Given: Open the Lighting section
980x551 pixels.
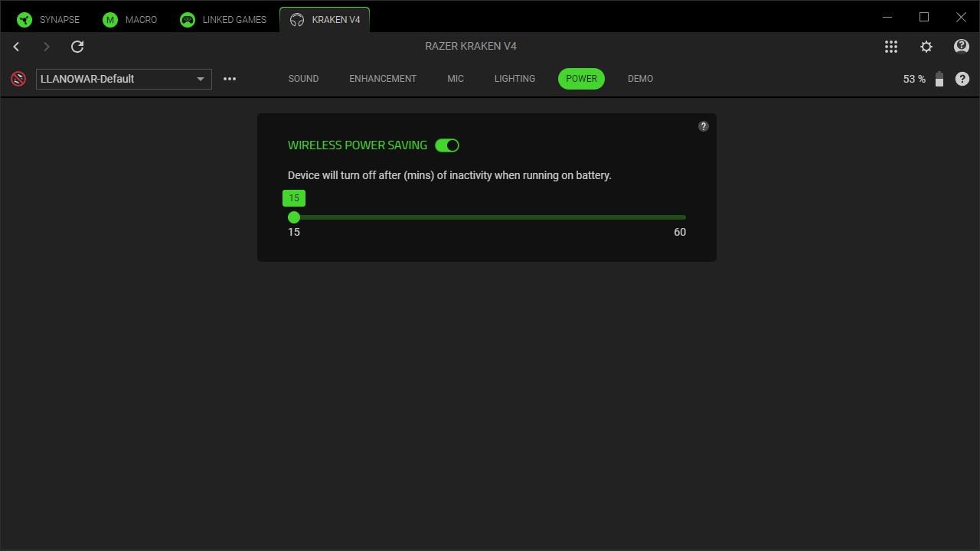Looking at the screenshot, I should 514,79.
